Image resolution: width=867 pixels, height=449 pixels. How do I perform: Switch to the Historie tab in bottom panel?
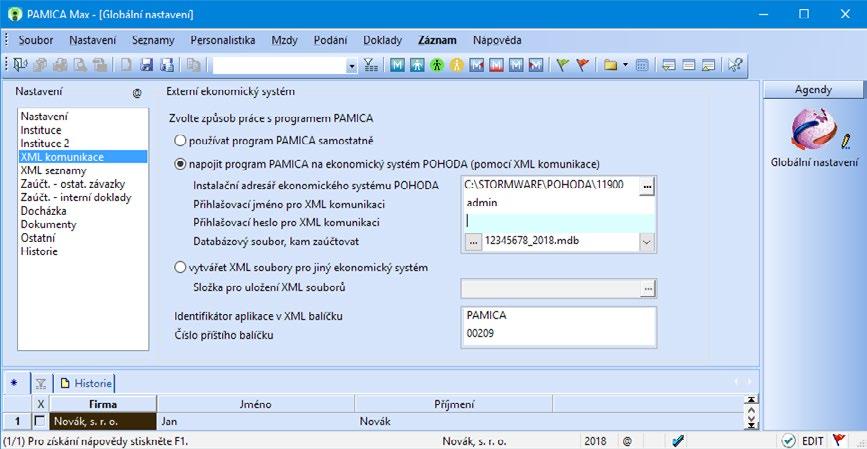pos(86,383)
